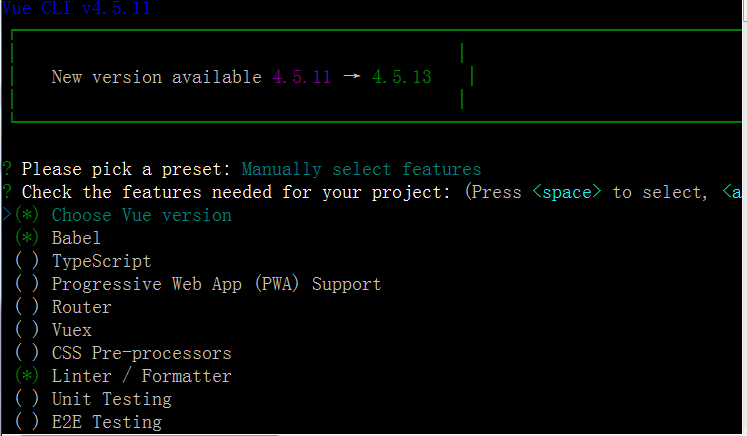Enable the Router checkbox
The image size is (747, 436).
coord(27,307)
